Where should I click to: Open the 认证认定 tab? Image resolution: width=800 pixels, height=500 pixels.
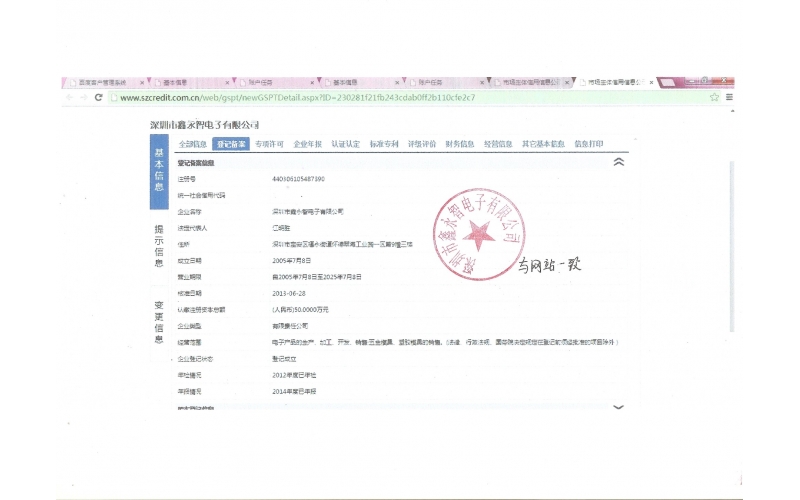coord(346,144)
